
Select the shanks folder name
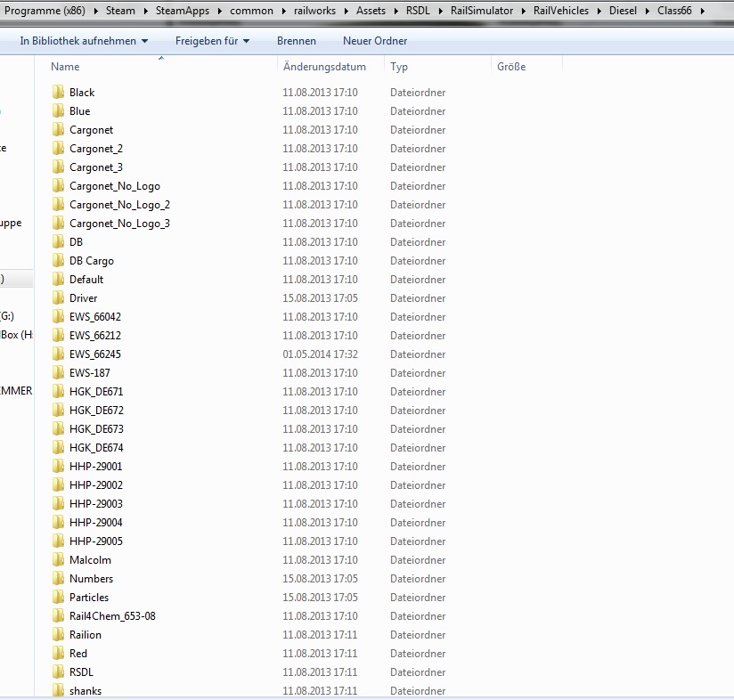[x=86, y=690]
